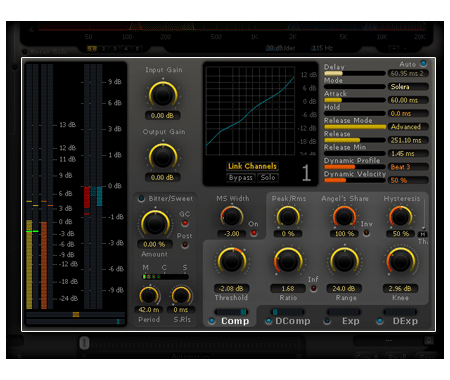The height and width of the screenshot is (380, 450).
Task: Click the Th. button beside Hysteresis
Action: 423,234
